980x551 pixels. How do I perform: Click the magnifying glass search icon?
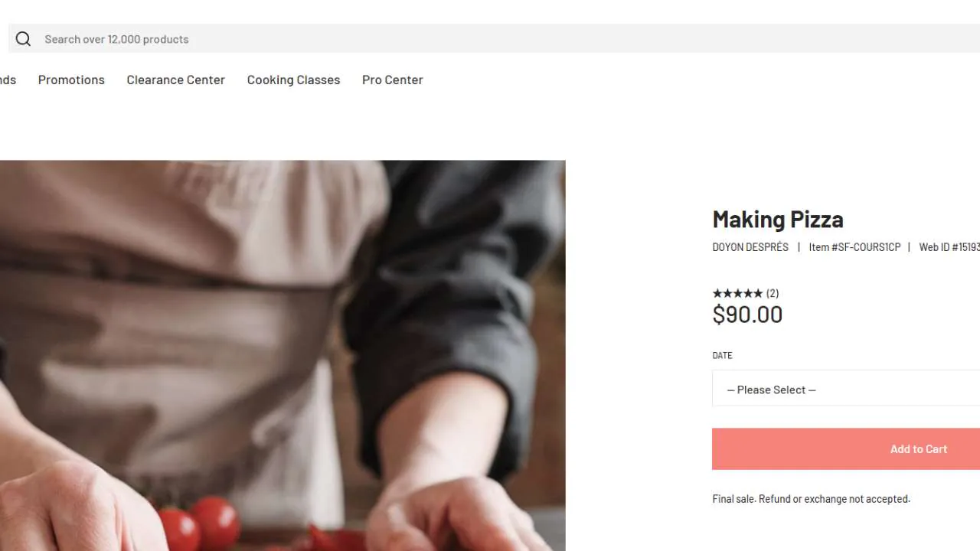[23, 39]
